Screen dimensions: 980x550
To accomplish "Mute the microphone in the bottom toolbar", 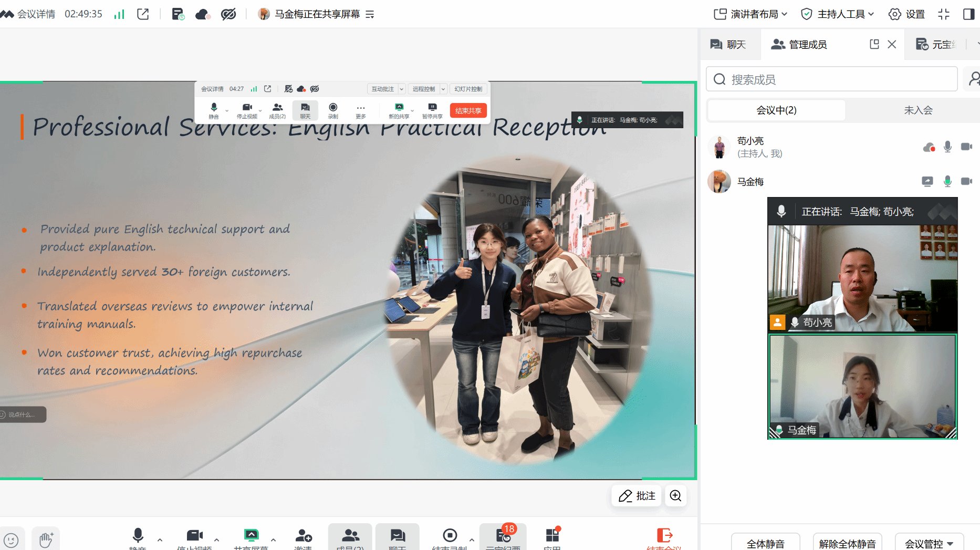I will coord(138,536).
